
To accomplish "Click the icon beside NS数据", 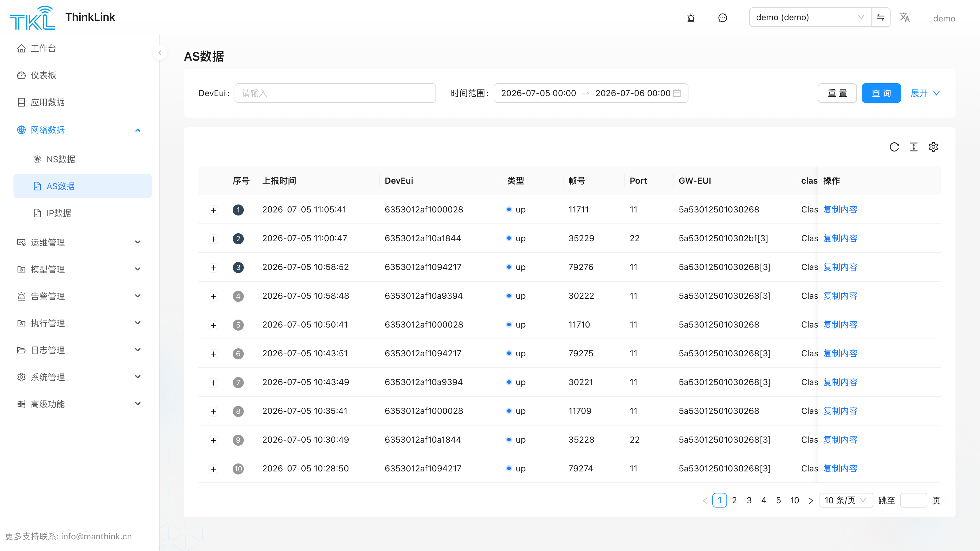I will click(x=37, y=159).
